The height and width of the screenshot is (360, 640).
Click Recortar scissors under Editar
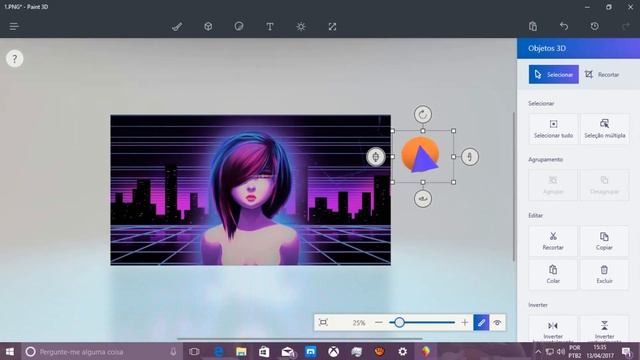point(553,241)
